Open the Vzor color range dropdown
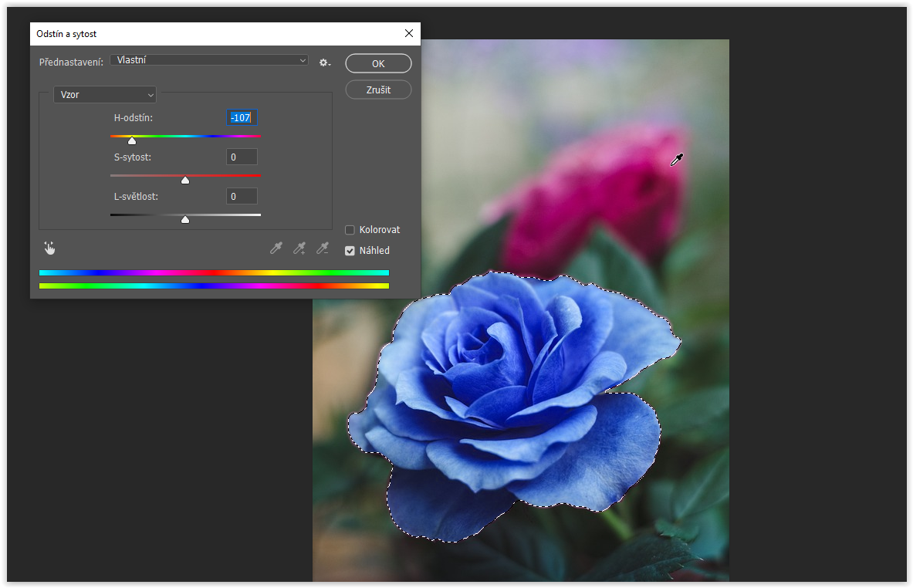The height and width of the screenshot is (588, 913). click(105, 94)
